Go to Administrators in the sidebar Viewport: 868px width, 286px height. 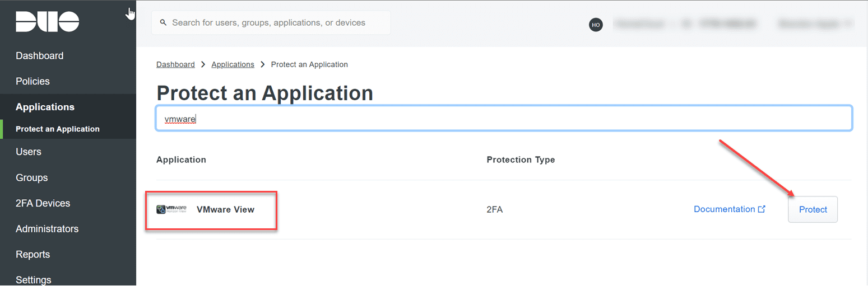coord(47,229)
